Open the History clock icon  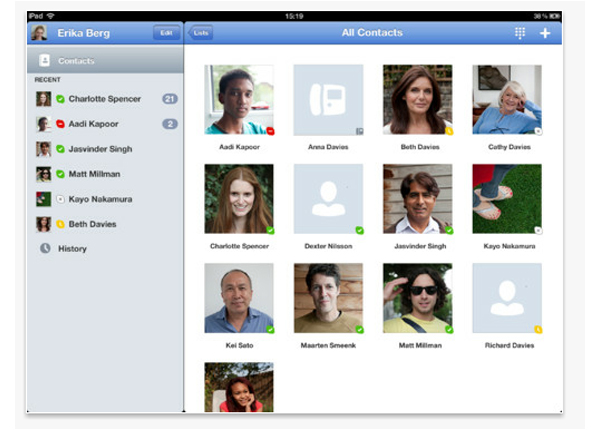[45, 248]
